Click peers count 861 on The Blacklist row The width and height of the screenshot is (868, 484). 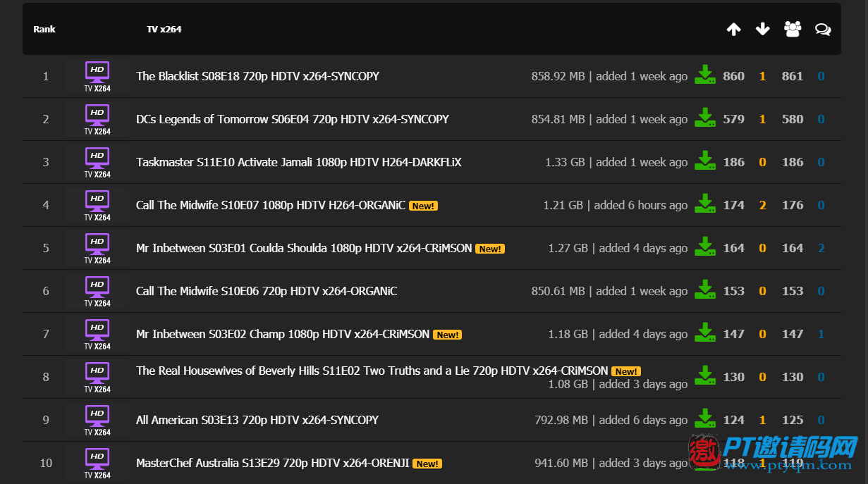click(793, 76)
